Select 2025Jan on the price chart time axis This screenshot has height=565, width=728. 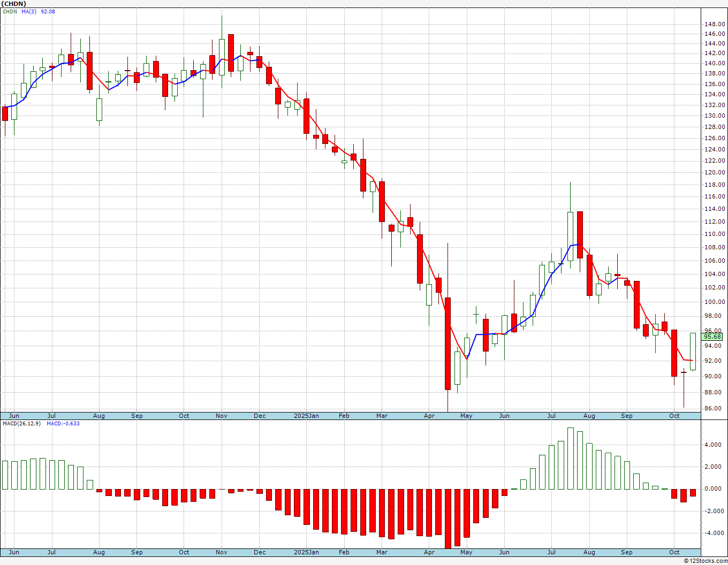[307, 416]
